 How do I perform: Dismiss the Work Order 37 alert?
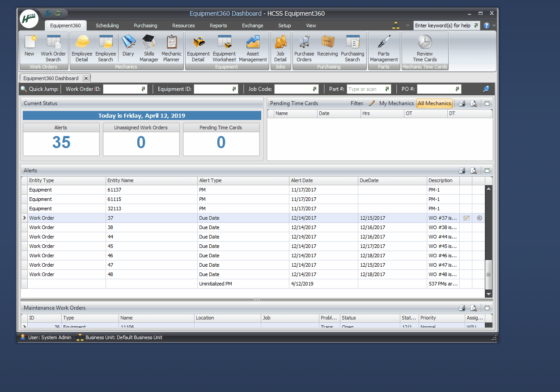tap(479, 218)
